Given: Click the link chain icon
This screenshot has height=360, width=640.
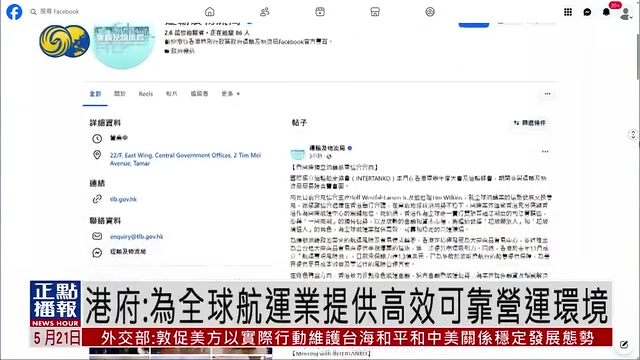Looking at the screenshot, I should click(x=97, y=199).
